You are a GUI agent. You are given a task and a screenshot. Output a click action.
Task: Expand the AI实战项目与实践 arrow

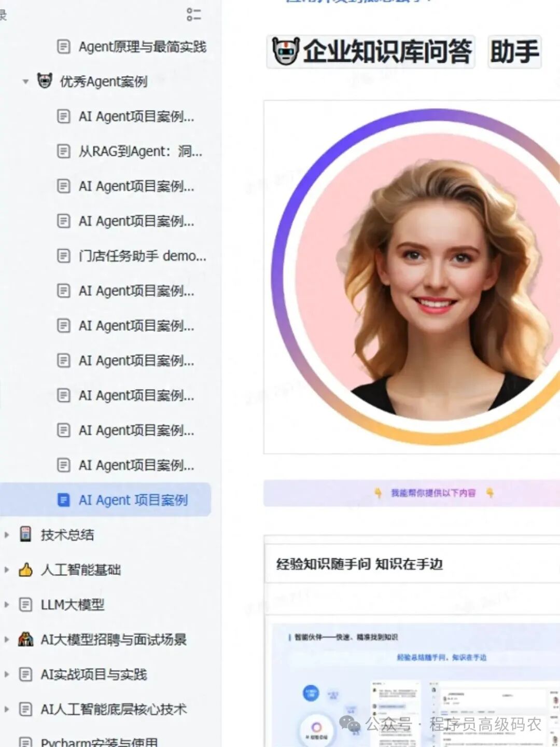pyautogui.click(x=7, y=674)
